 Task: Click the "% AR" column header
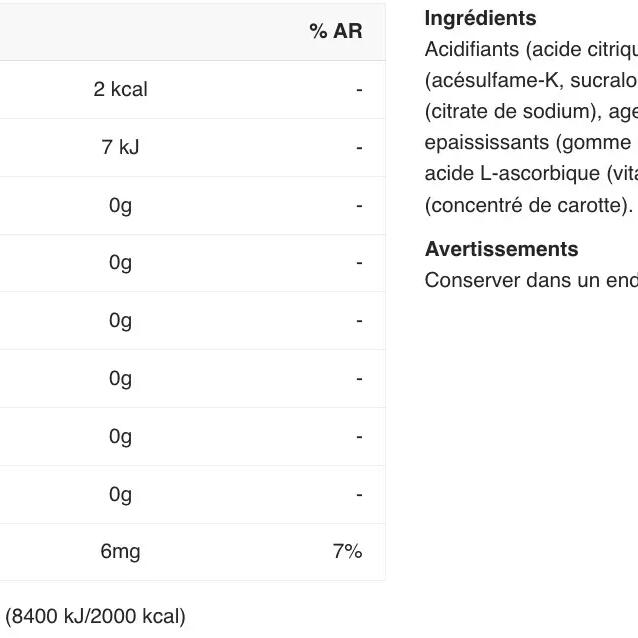coord(335,31)
